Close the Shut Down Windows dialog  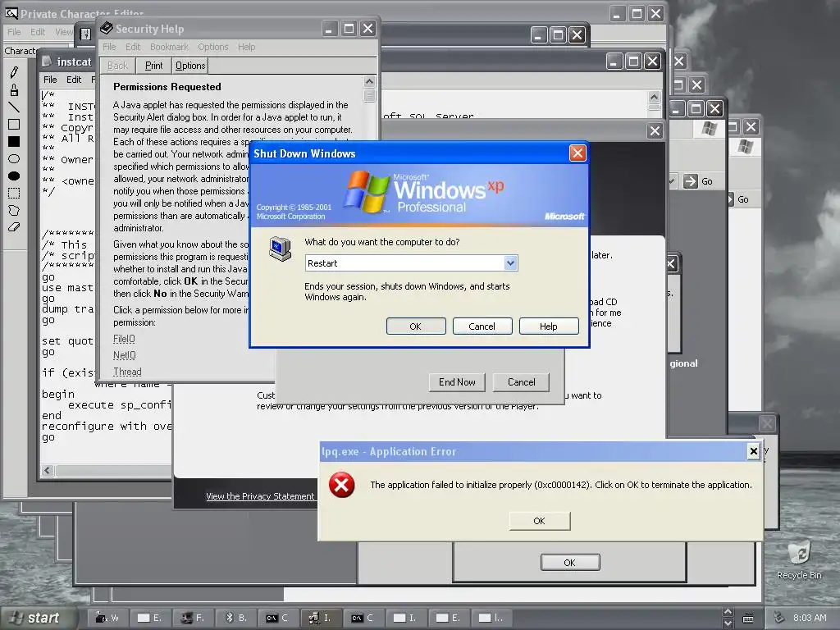click(x=577, y=153)
